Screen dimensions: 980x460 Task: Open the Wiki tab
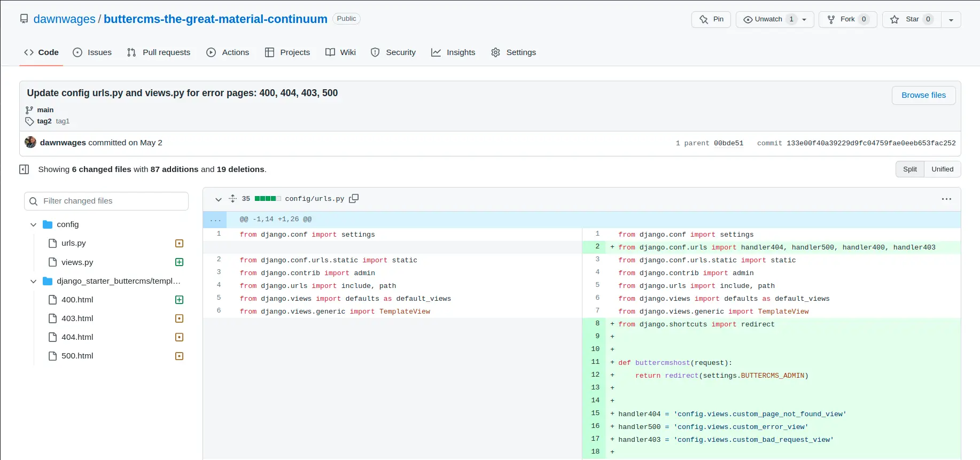[x=340, y=52]
